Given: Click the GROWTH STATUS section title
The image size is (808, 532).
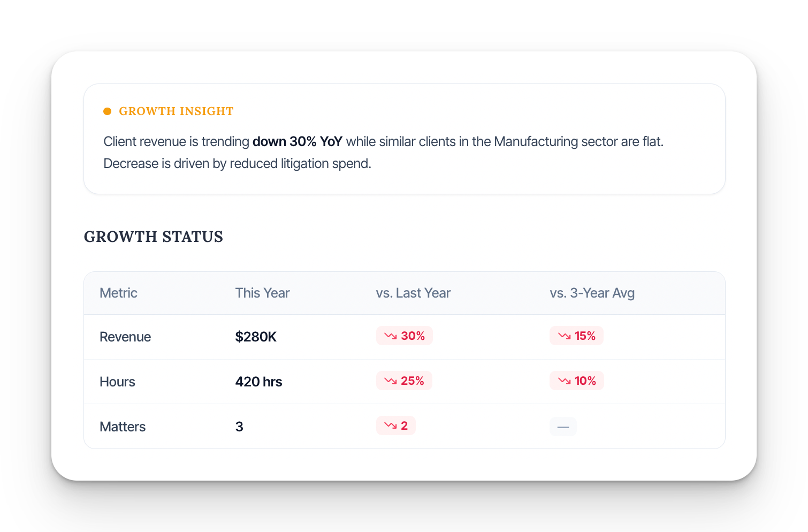Looking at the screenshot, I should (153, 237).
